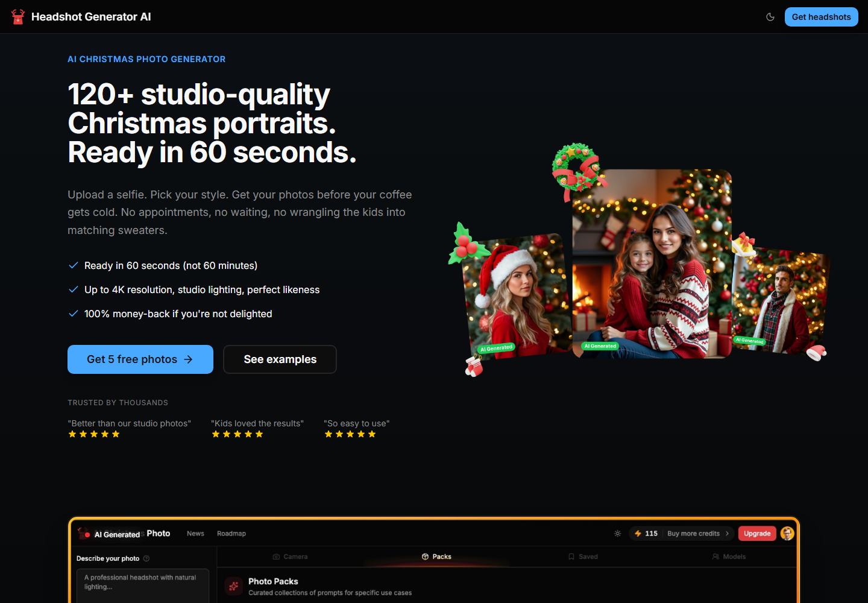Click AI Generated badge on fireplace photo

coord(600,346)
